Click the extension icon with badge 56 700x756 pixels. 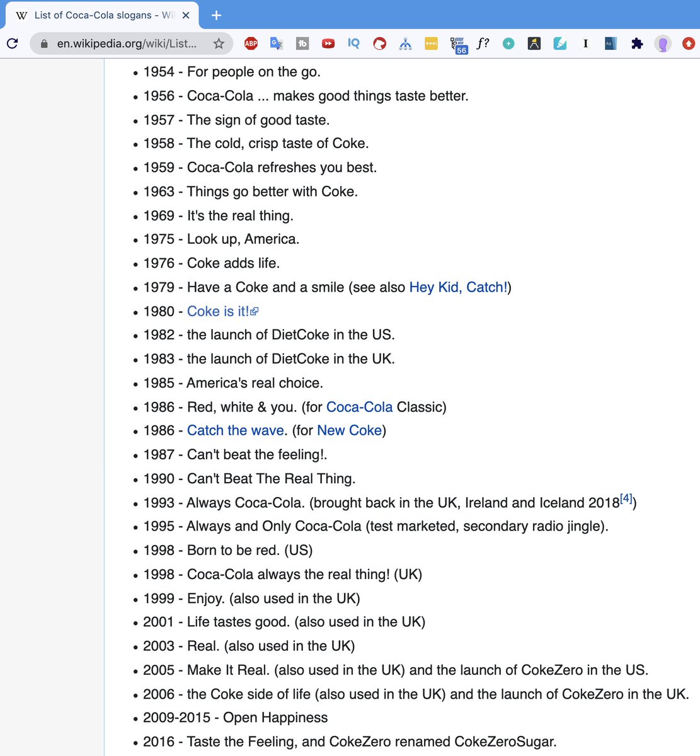click(x=458, y=45)
